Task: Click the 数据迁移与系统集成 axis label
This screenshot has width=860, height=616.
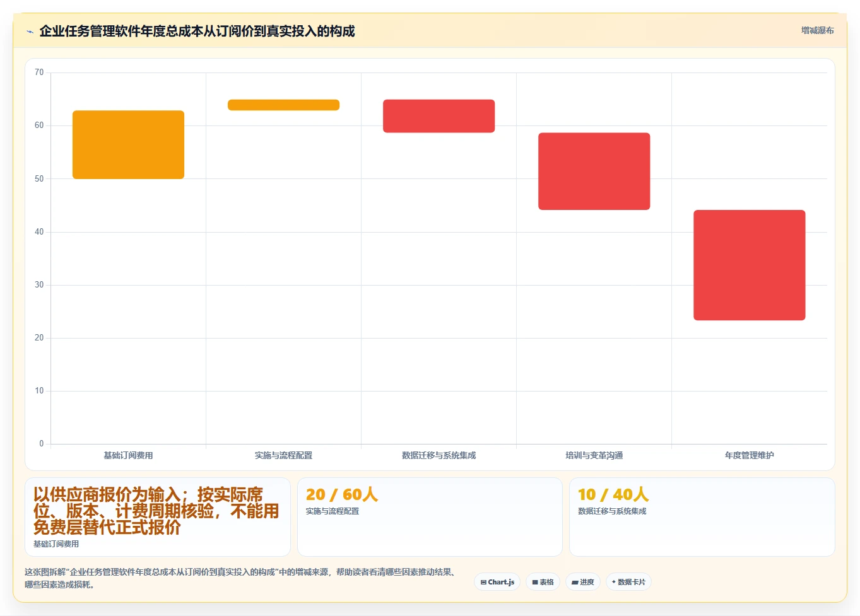Action: click(x=439, y=455)
